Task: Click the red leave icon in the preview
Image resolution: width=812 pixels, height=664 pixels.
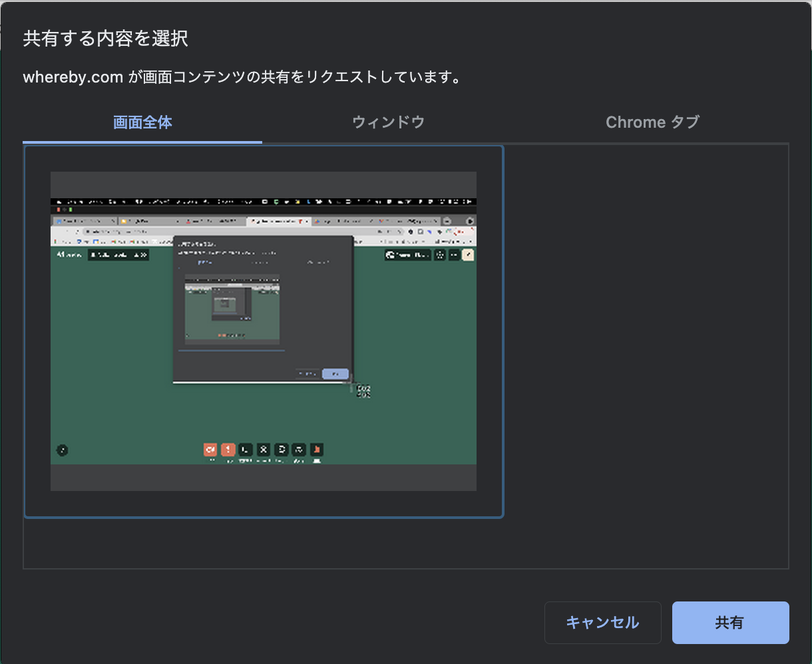Action: tap(317, 450)
